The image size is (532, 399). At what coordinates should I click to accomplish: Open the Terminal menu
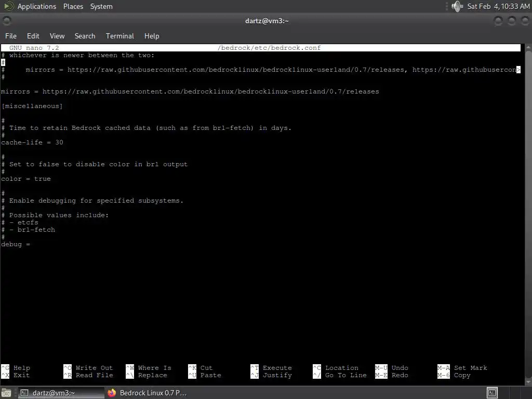pyautogui.click(x=120, y=36)
